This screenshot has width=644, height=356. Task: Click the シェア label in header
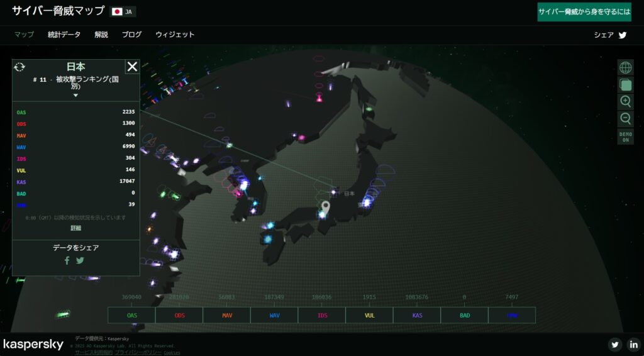point(604,35)
